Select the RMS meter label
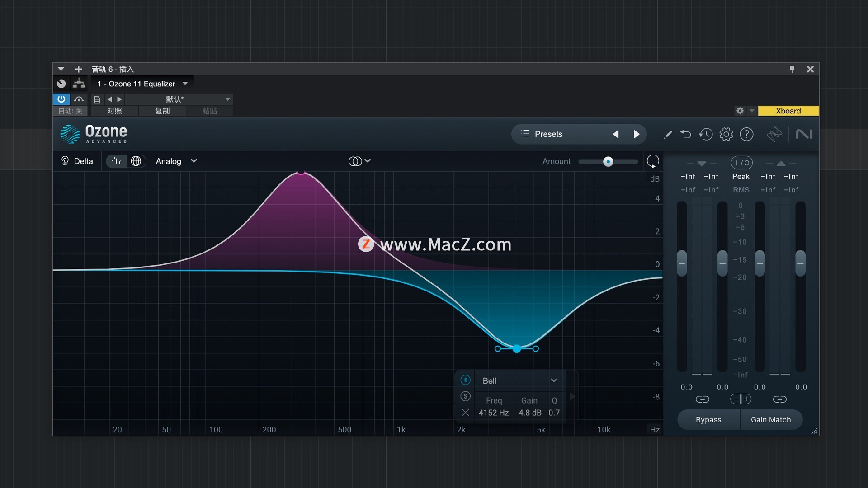The height and width of the screenshot is (488, 868). 741,190
